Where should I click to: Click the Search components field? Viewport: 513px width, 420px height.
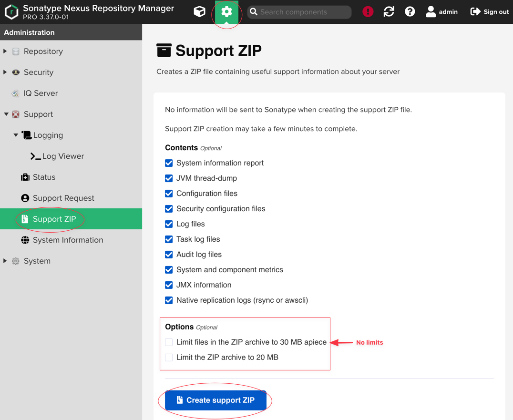click(299, 11)
